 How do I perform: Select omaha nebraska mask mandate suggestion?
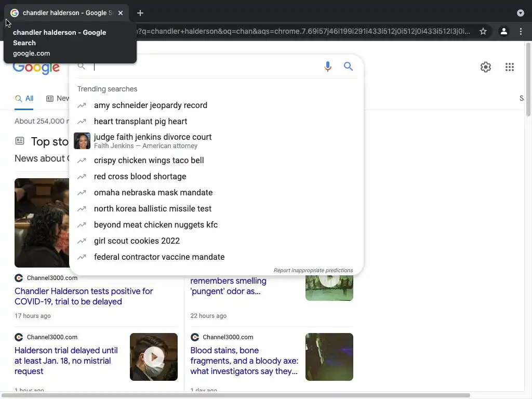[x=216, y=192]
